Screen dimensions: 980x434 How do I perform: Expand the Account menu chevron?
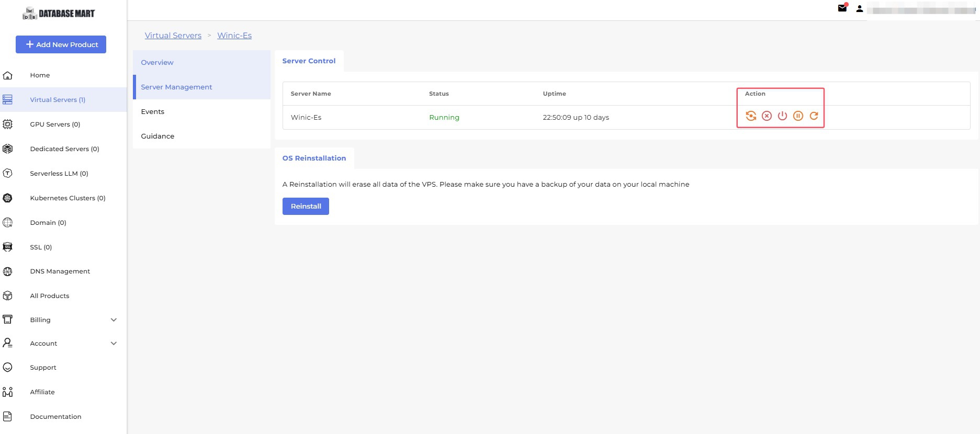point(114,344)
